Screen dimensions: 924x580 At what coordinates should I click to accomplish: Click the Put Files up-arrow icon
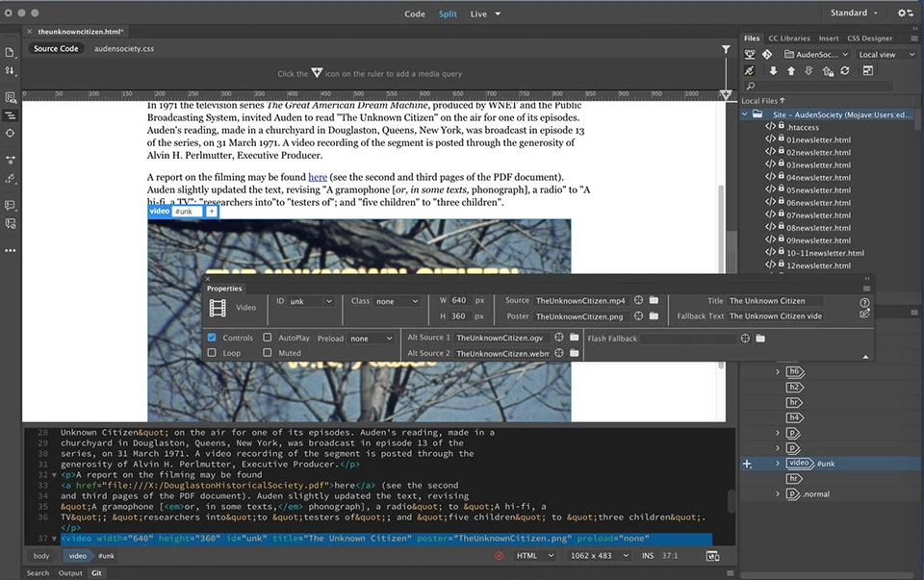[x=791, y=70]
